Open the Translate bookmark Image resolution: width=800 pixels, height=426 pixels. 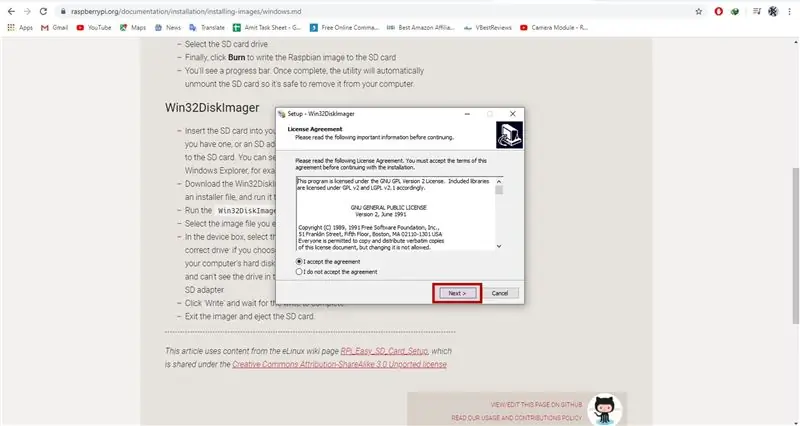pyautogui.click(x=207, y=28)
